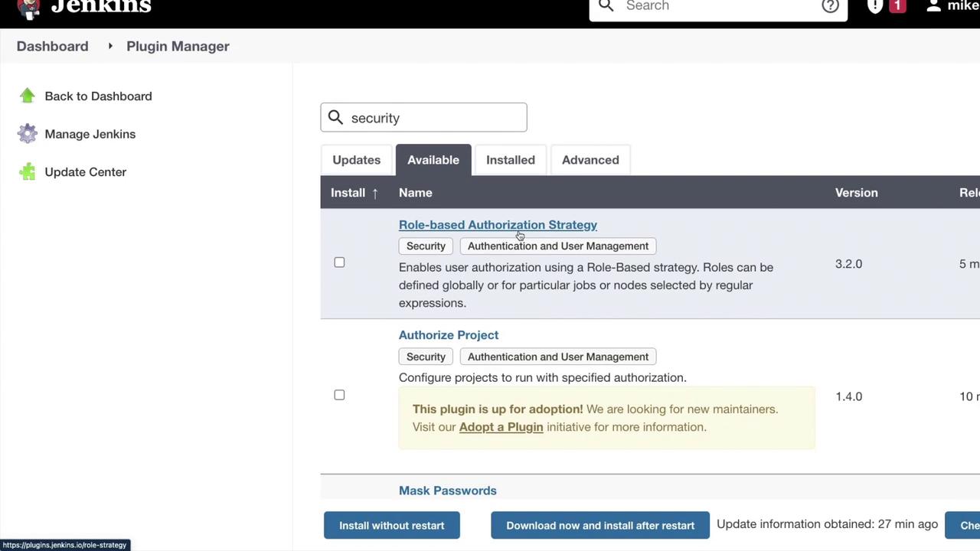This screenshot has width=980, height=551.
Task: Click the Manage Jenkins gear icon
Action: click(28, 134)
